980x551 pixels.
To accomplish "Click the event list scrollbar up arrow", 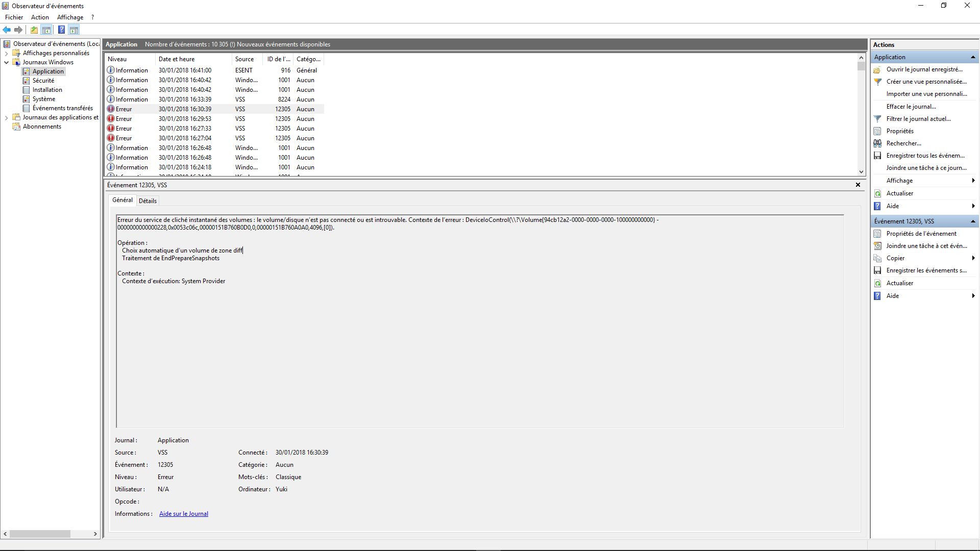I will click(861, 58).
